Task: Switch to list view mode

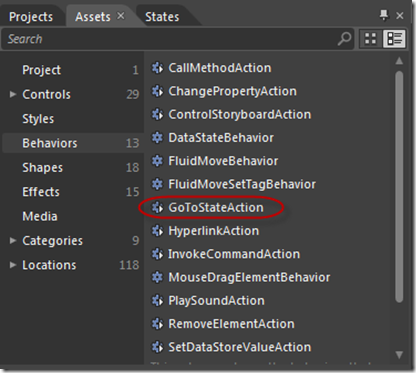Action: pos(394,39)
